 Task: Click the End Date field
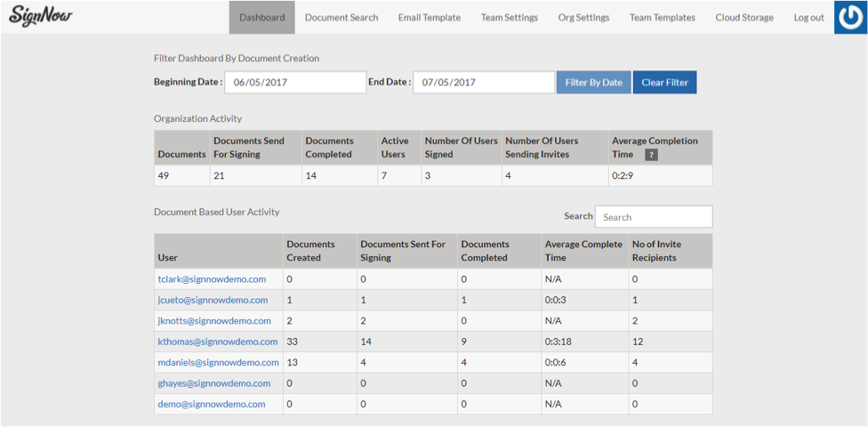pos(484,83)
